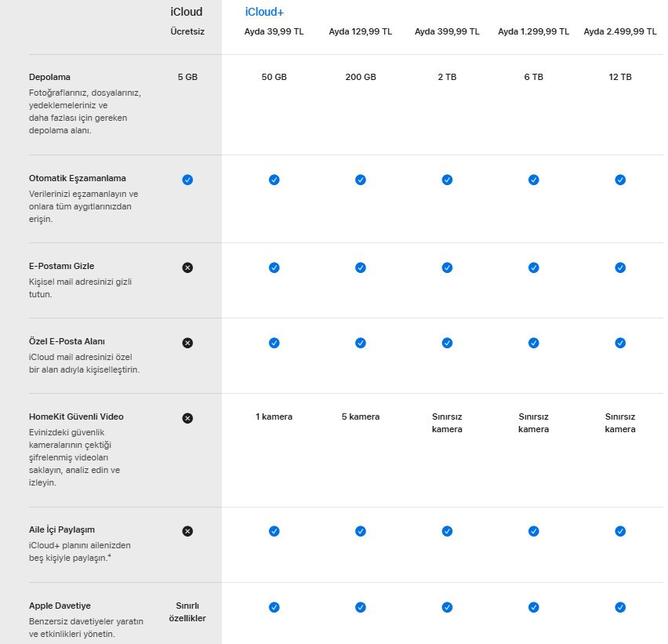Image resolution: width=668 pixels, height=644 pixels.
Task: Click the 12 TB storage value
Action: click(x=620, y=77)
